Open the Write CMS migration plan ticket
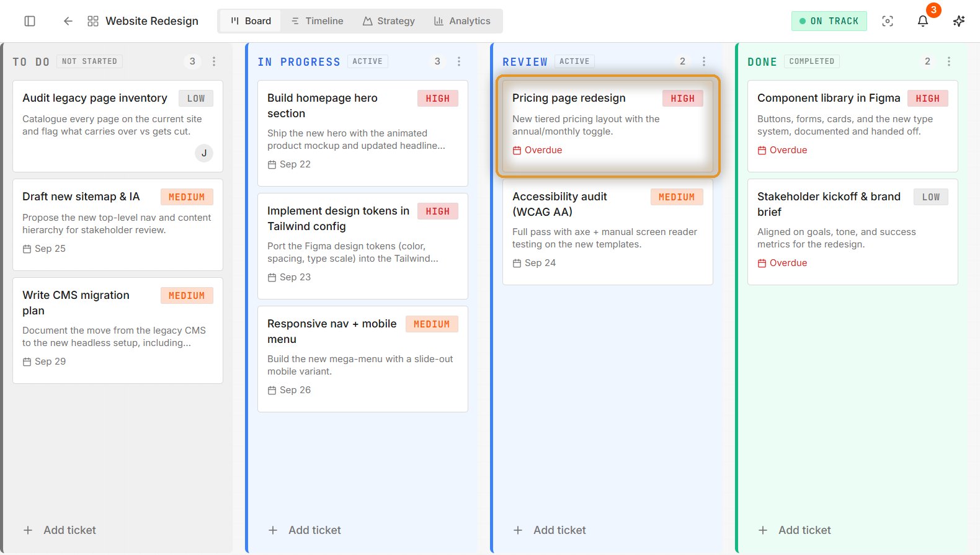Viewport: 980px width, 555px height. point(118,331)
